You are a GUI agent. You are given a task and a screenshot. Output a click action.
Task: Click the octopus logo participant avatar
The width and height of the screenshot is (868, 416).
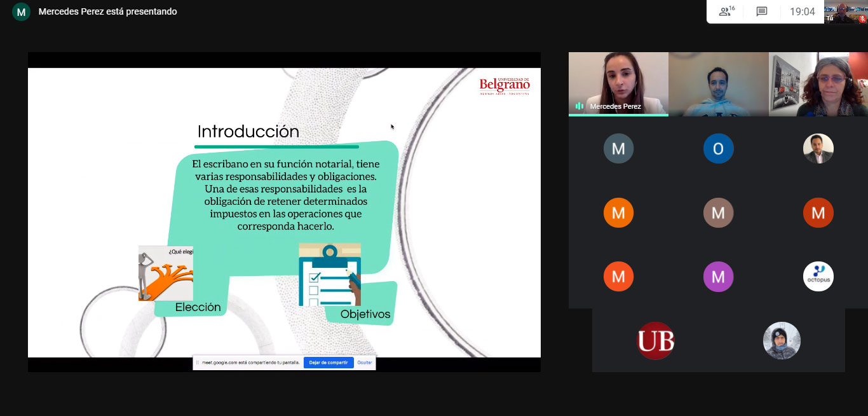818,277
